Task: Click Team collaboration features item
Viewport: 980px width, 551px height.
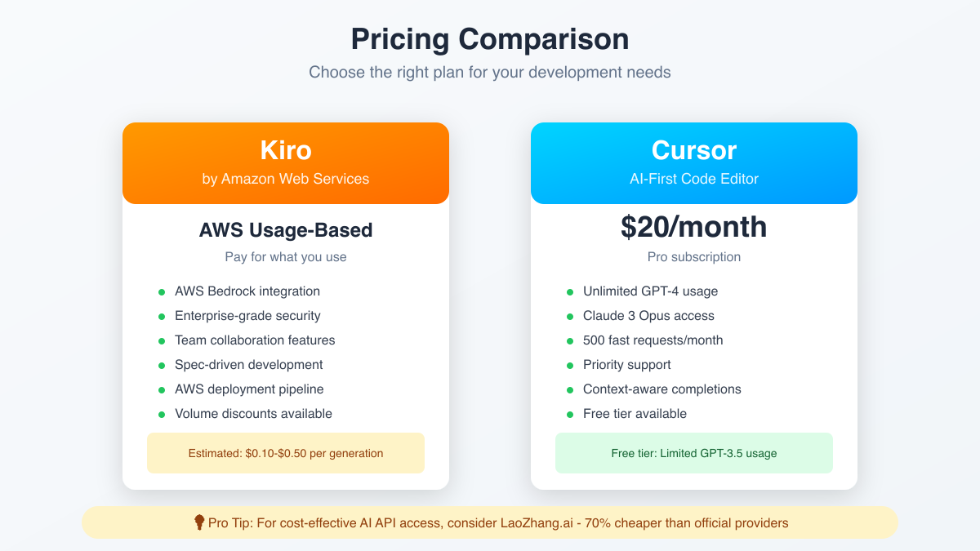Action: click(x=255, y=340)
